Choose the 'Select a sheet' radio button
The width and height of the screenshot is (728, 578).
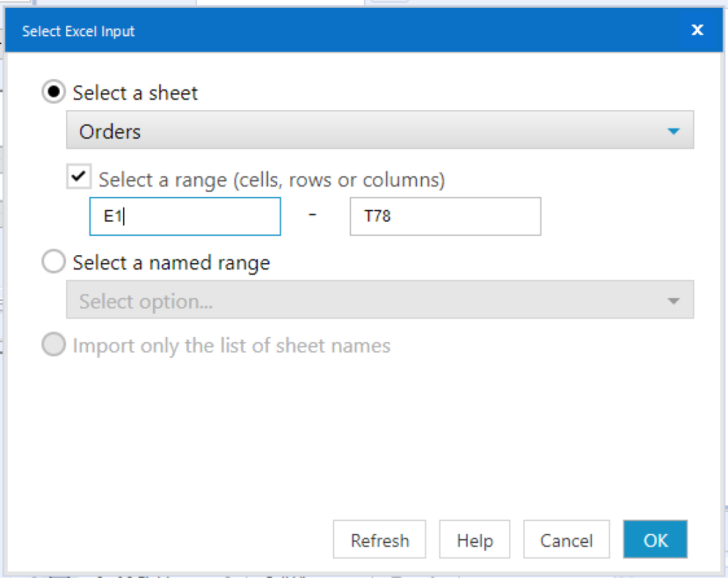pos(54,92)
